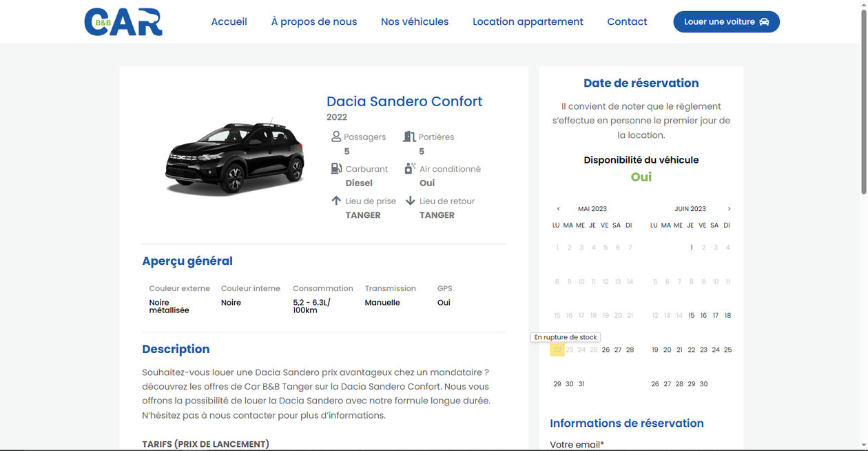The width and height of the screenshot is (868, 451).
Task: Go to next month in calendar
Action: (x=729, y=209)
